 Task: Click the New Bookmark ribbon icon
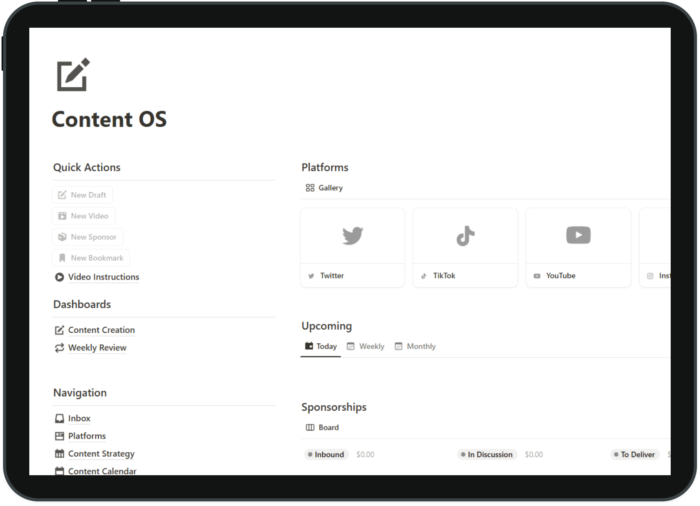(62, 258)
